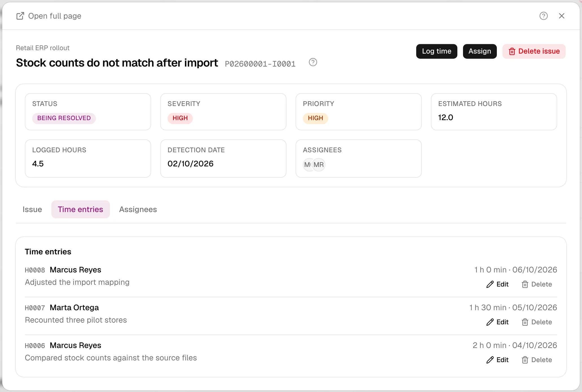Click the help icon beside the issue ID
582x392 pixels.
(x=313, y=62)
